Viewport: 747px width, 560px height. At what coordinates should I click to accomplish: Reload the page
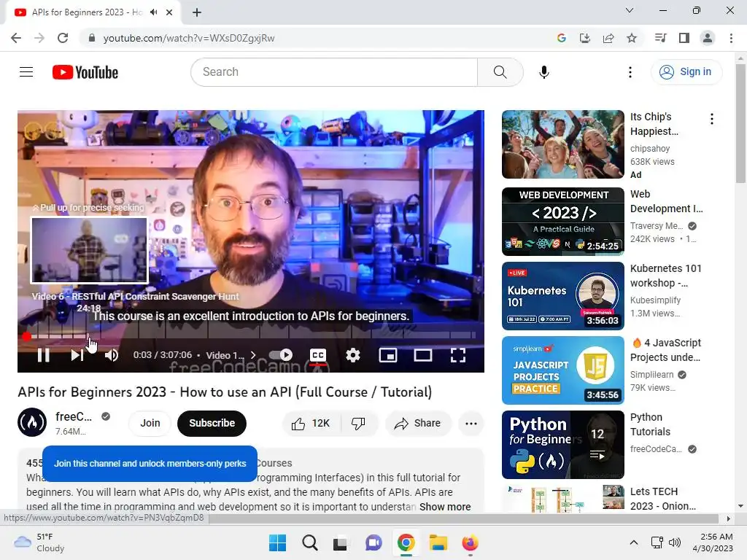click(x=63, y=38)
